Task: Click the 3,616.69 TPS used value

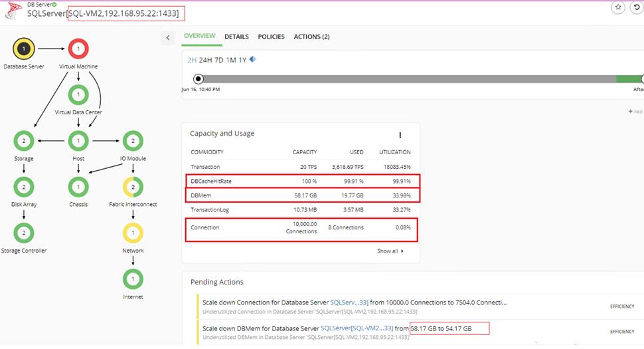Action: click(347, 167)
